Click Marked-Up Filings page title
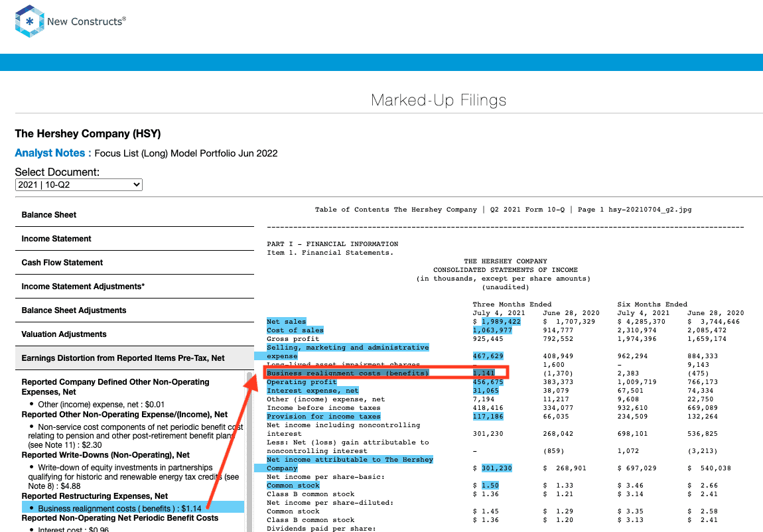Viewport: 763px width, 532px height. pyautogui.click(x=439, y=100)
